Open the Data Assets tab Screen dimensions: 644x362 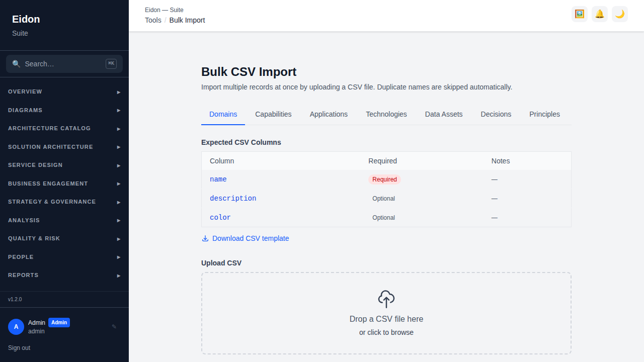click(444, 114)
